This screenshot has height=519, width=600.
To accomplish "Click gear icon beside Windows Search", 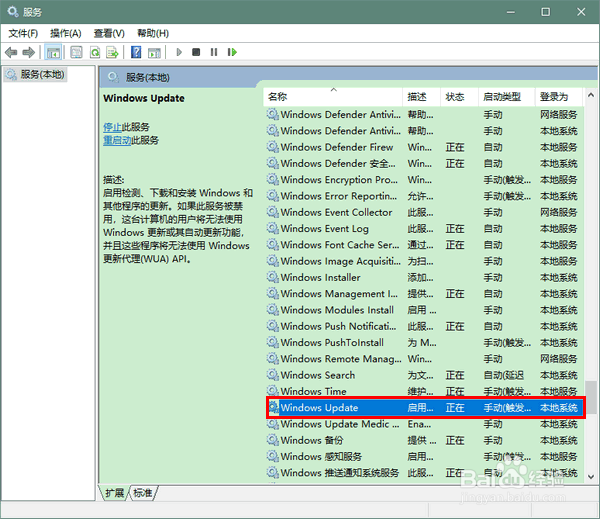I will coord(273,375).
